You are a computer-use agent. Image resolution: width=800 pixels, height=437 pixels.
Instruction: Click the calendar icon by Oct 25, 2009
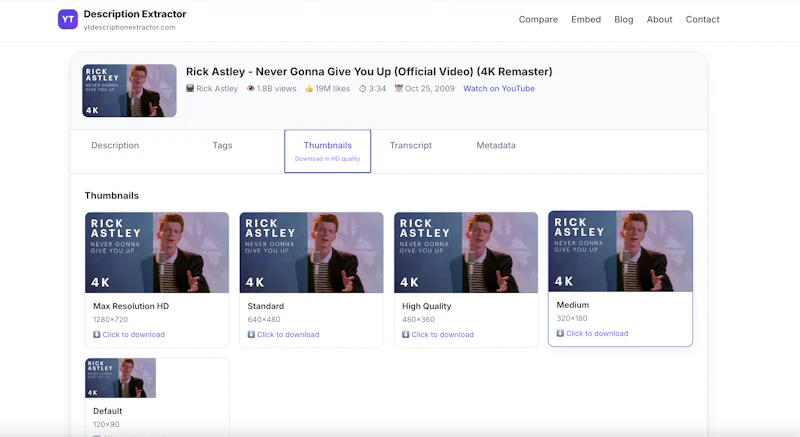[x=398, y=88]
